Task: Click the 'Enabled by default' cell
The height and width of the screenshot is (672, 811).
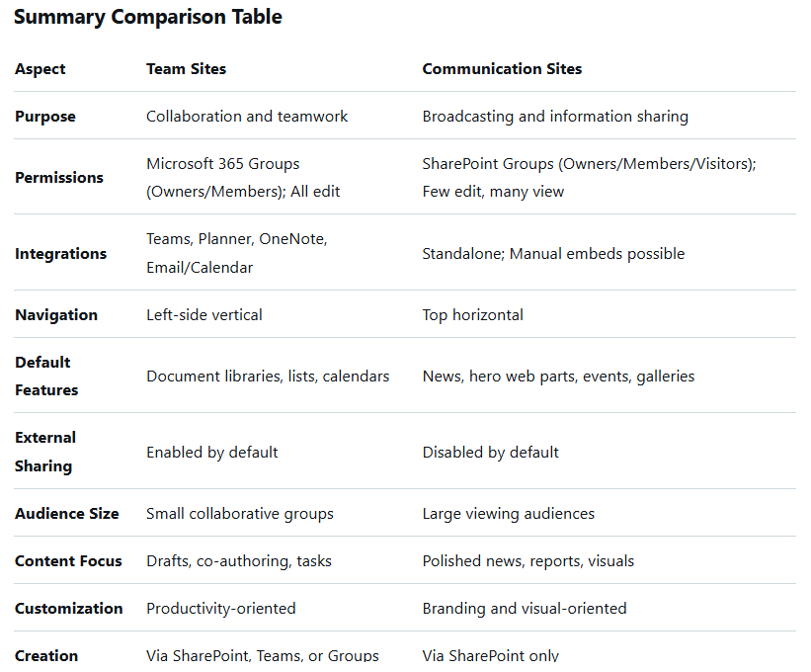Action: point(212,453)
